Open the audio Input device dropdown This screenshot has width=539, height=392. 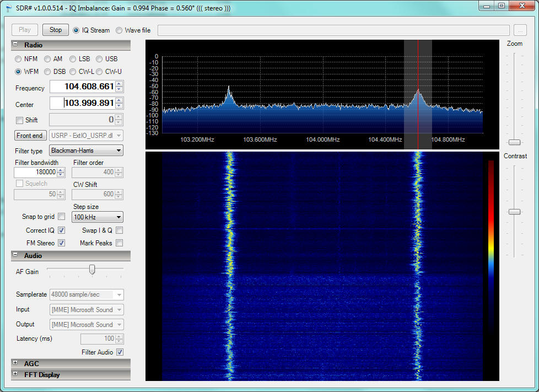point(87,309)
